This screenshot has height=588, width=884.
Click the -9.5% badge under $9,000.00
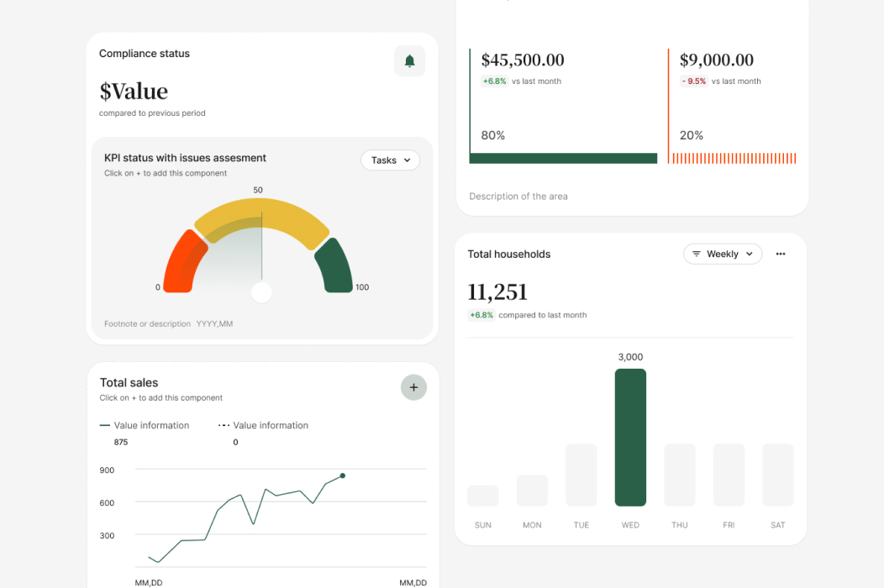click(693, 81)
